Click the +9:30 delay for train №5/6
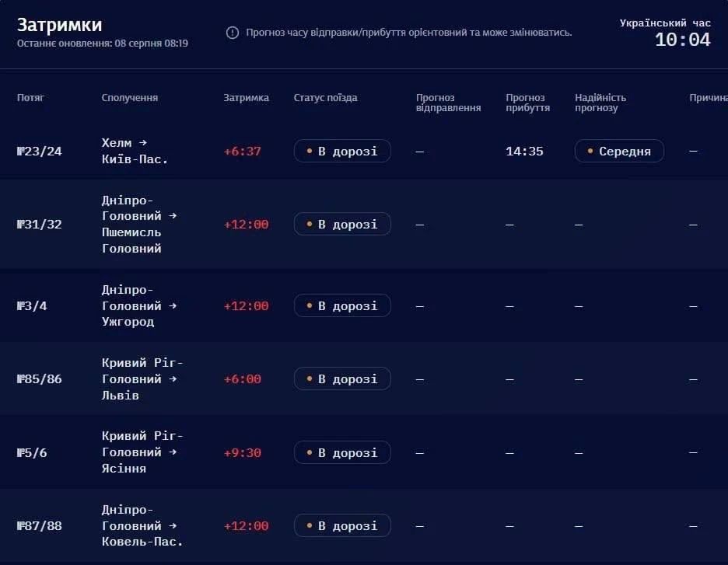 pos(243,453)
